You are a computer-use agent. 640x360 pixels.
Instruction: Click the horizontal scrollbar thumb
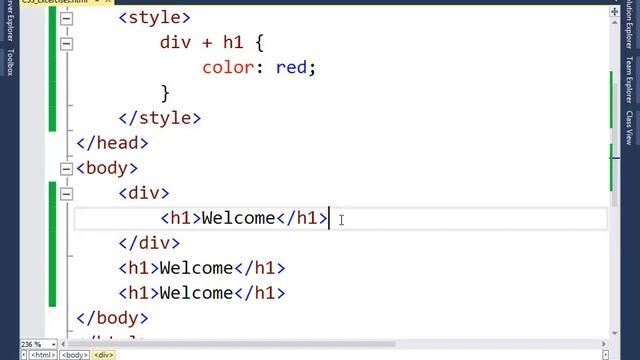[x=232, y=344]
